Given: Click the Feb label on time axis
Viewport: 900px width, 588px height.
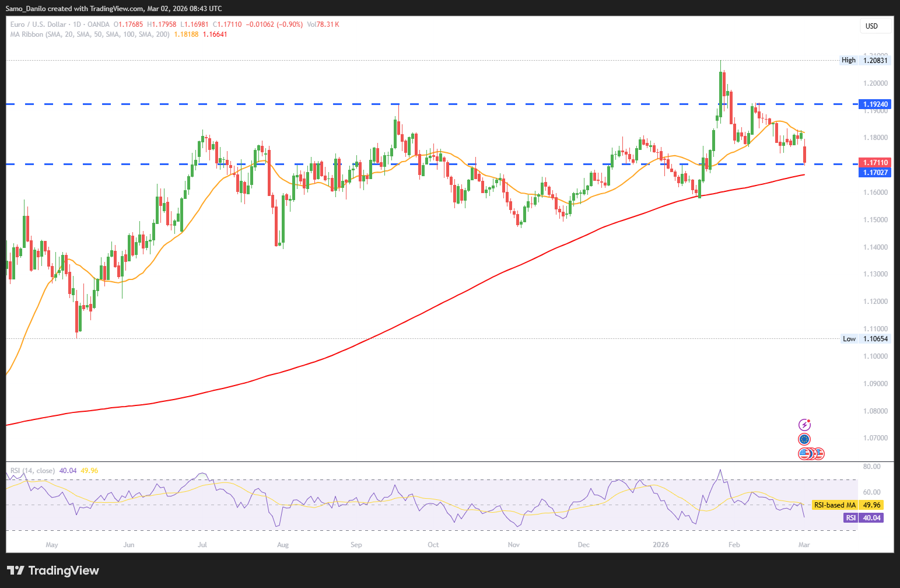Looking at the screenshot, I should pos(734,545).
